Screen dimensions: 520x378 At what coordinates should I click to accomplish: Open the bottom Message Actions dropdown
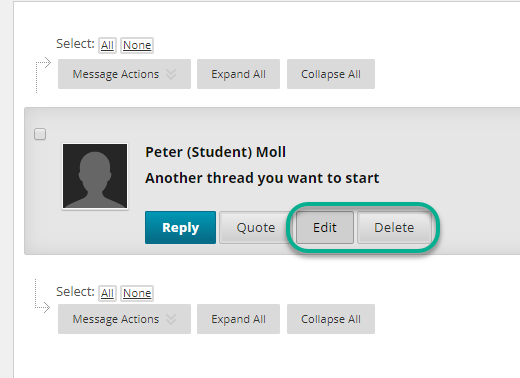124,319
